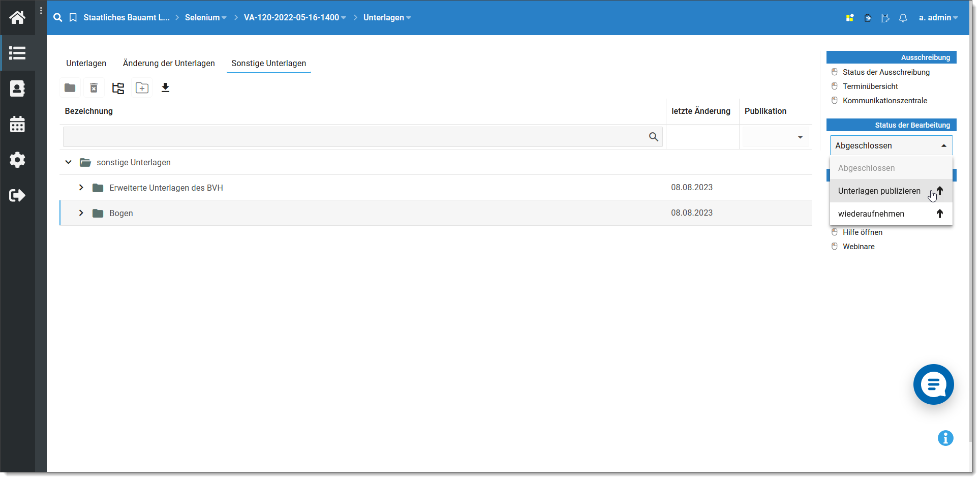Viewport: 980px width, 480px height.
Task: Select the Sonstige Unterlagen tab
Action: 269,63
